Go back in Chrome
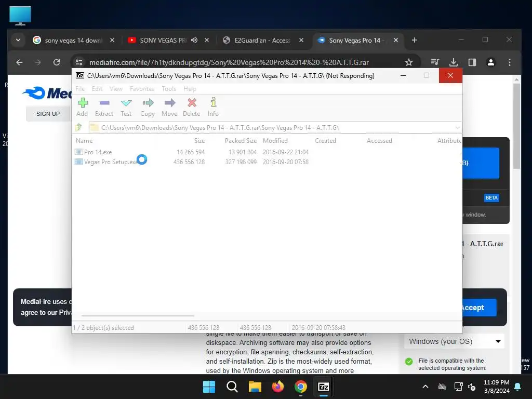Viewport: 532px width, 399px height. (19, 62)
